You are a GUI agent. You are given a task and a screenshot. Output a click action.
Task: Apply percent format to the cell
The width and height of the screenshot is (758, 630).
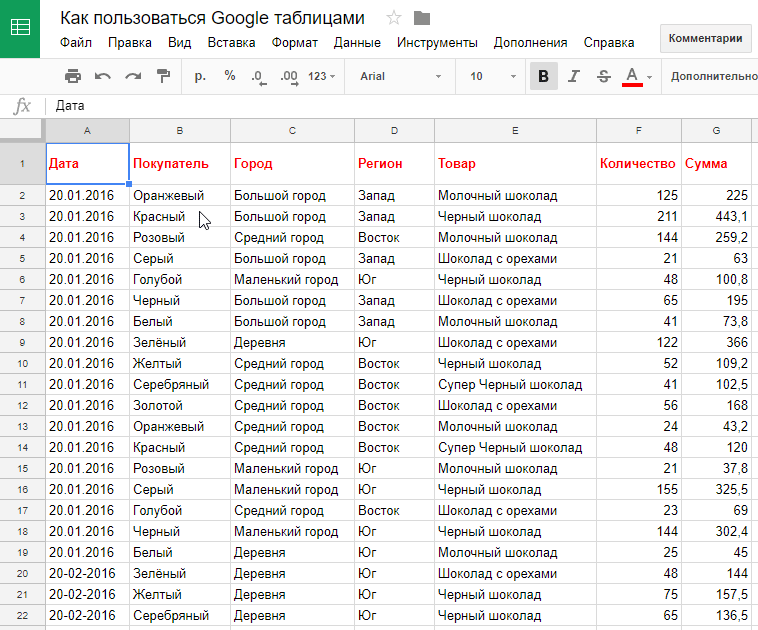230,76
